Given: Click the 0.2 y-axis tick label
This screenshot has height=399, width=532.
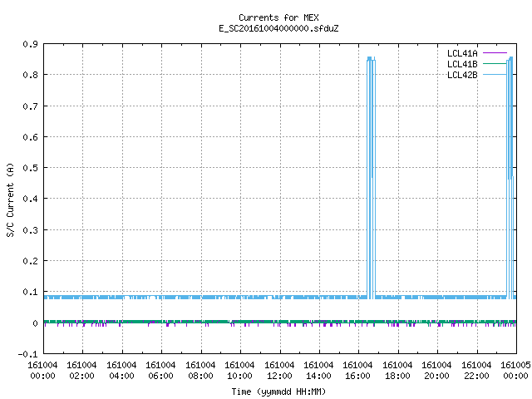Looking at the screenshot, I should pyautogui.click(x=30, y=261).
